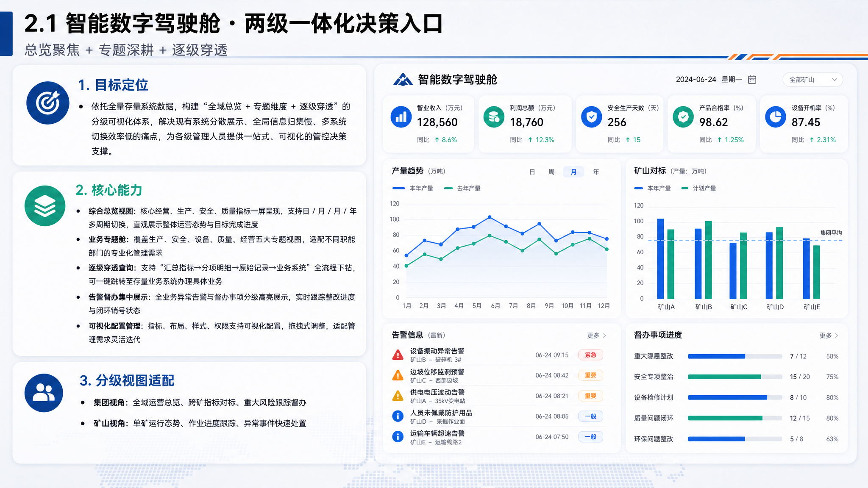Click the users icon beside 分级视图适配
868x488 pixels.
pos(44,393)
